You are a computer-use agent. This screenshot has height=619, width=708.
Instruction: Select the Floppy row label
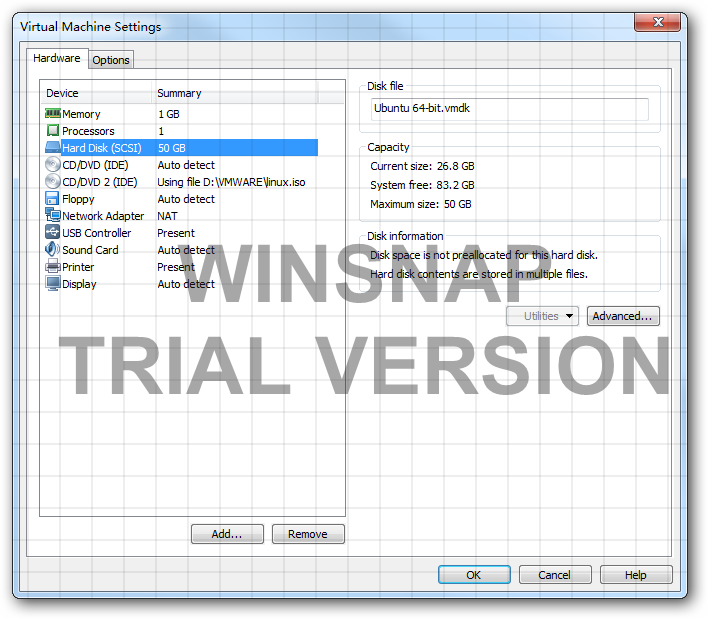coord(78,199)
